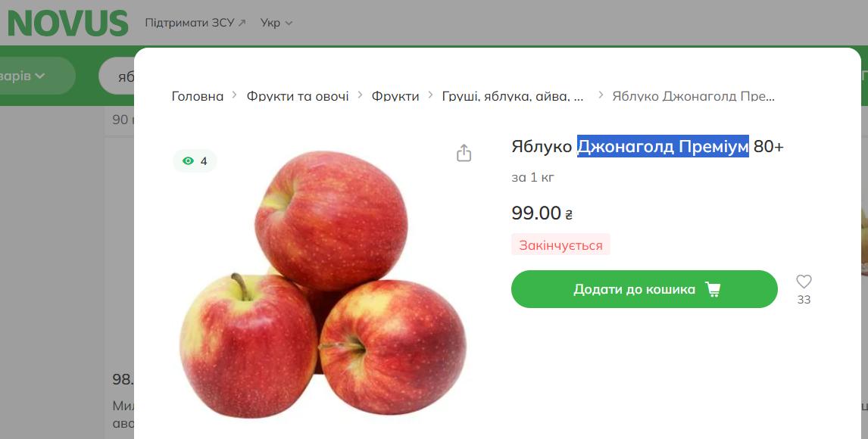The width and height of the screenshot is (868, 439).
Task: Click the search input field
Action: pyautogui.click(x=117, y=76)
